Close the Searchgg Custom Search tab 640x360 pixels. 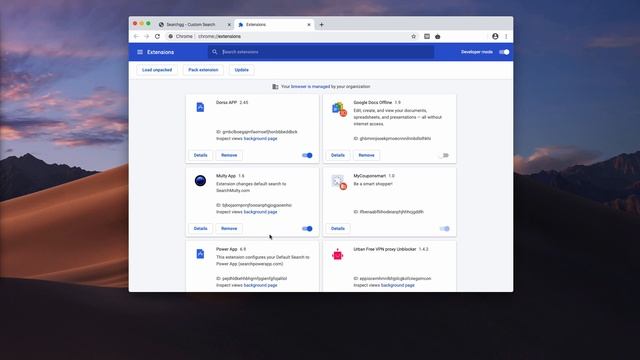click(x=229, y=24)
